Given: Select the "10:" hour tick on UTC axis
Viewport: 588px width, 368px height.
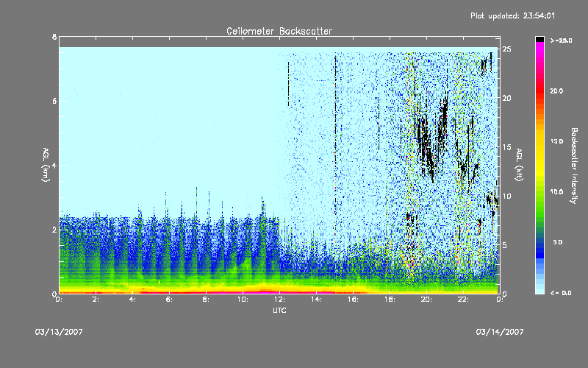Looking at the screenshot, I should [243, 300].
